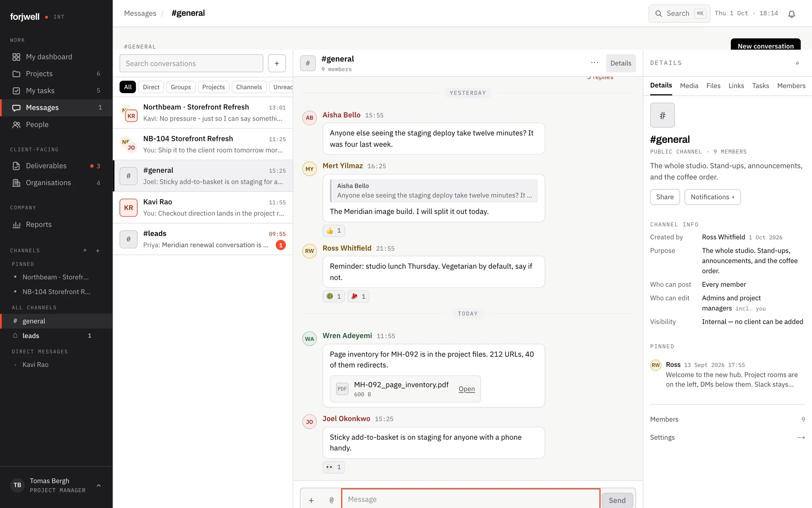Open Ross's pinned welcome message
This screenshot has height=508, width=812.
pos(727,374)
